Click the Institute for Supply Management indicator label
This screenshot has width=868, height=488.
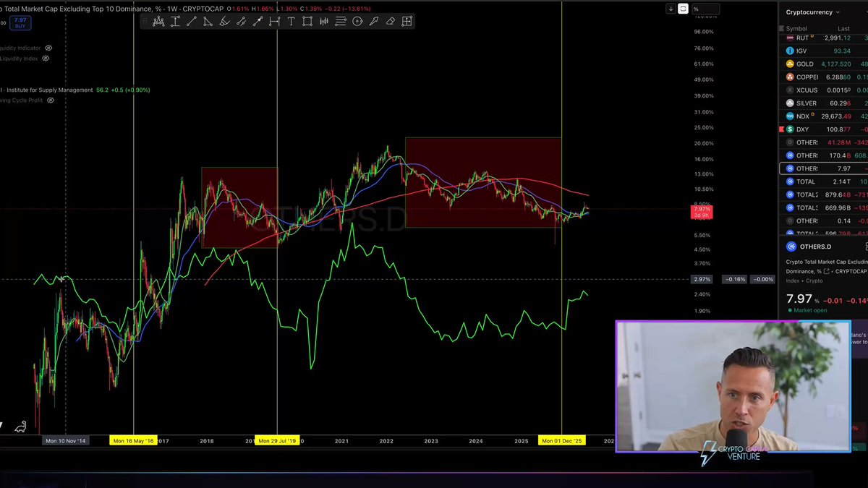coord(49,90)
